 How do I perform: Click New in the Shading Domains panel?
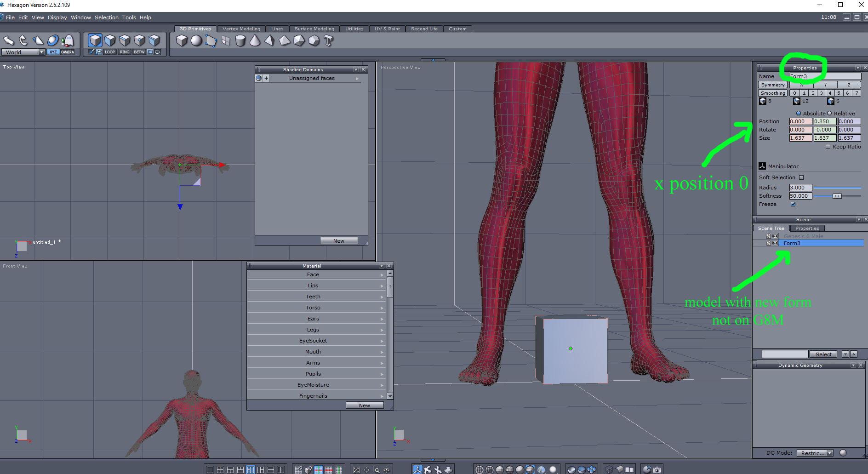pyautogui.click(x=339, y=241)
